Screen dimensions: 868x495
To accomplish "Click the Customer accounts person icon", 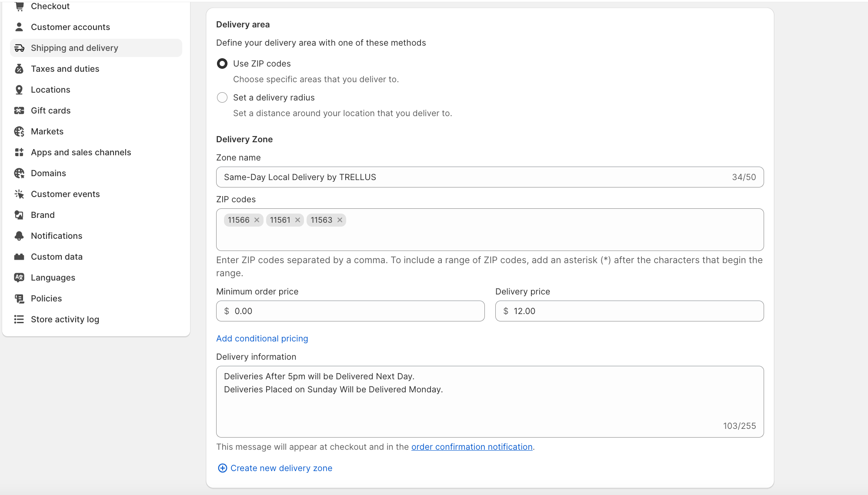I will pos(19,27).
